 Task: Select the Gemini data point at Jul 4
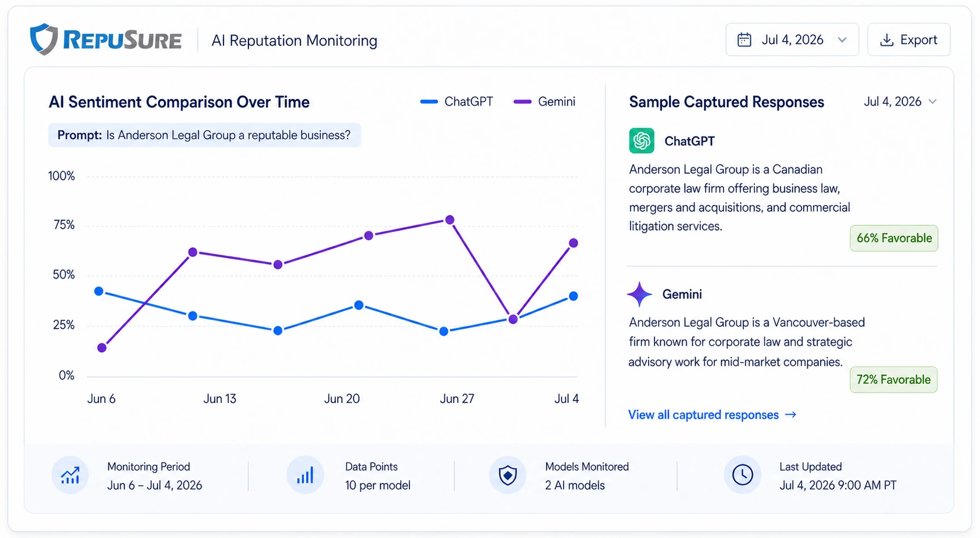[x=573, y=243]
